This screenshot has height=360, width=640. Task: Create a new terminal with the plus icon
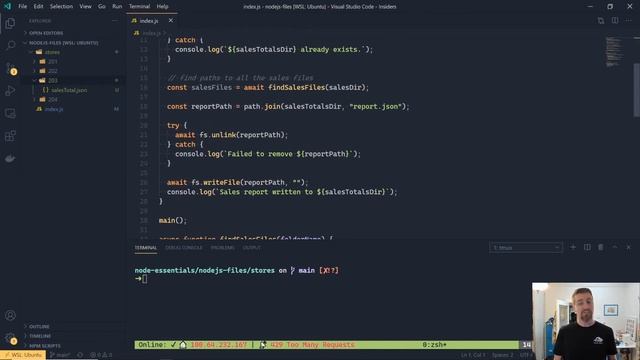tap(573, 247)
